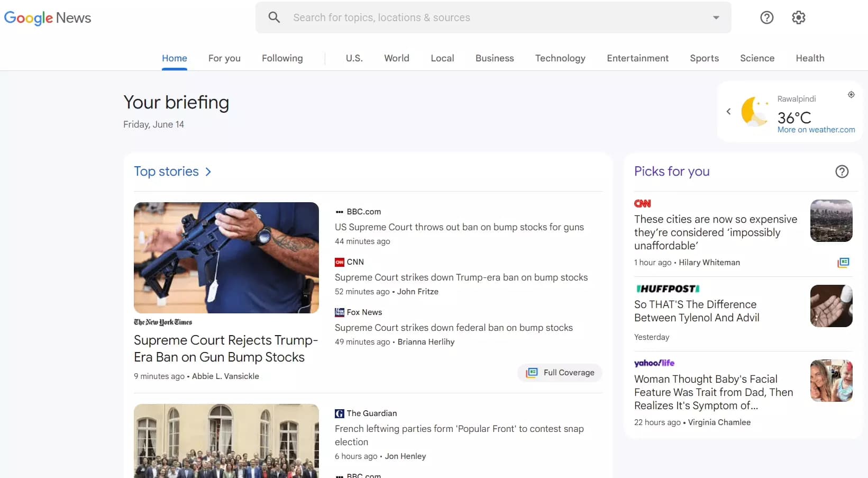
Task: Click the Guardian source icon
Action: 339,413
